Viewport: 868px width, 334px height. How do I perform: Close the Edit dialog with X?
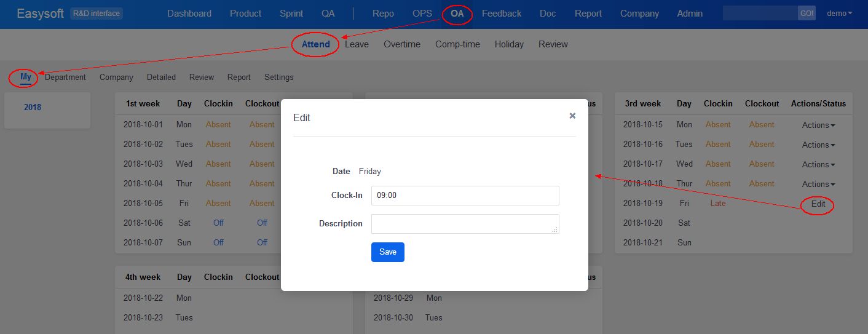(572, 116)
